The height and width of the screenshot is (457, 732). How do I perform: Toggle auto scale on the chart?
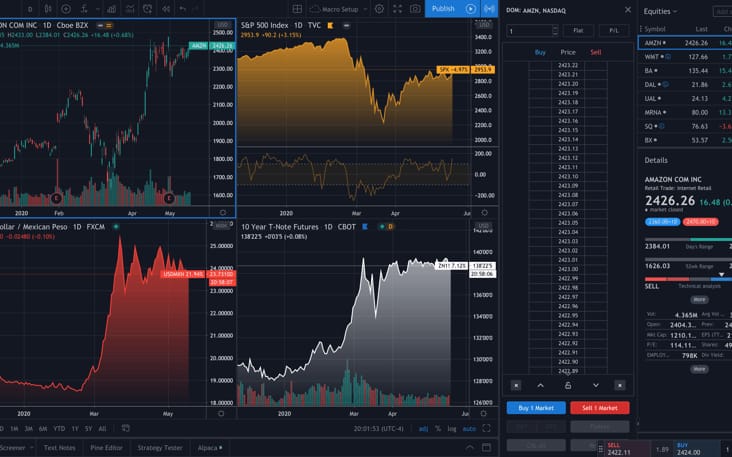click(466, 429)
